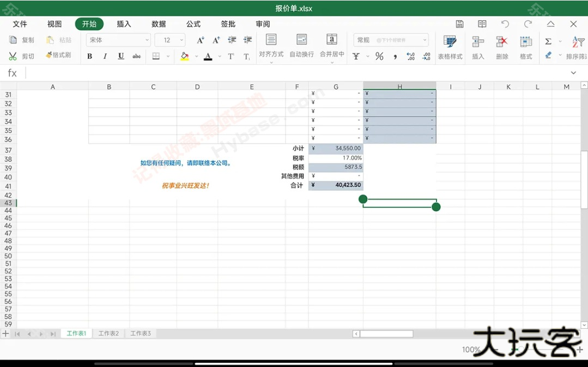The width and height of the screenshot is (588, 367).
Task: Open the font size 12 dropdown
Action: pos(169,40)
